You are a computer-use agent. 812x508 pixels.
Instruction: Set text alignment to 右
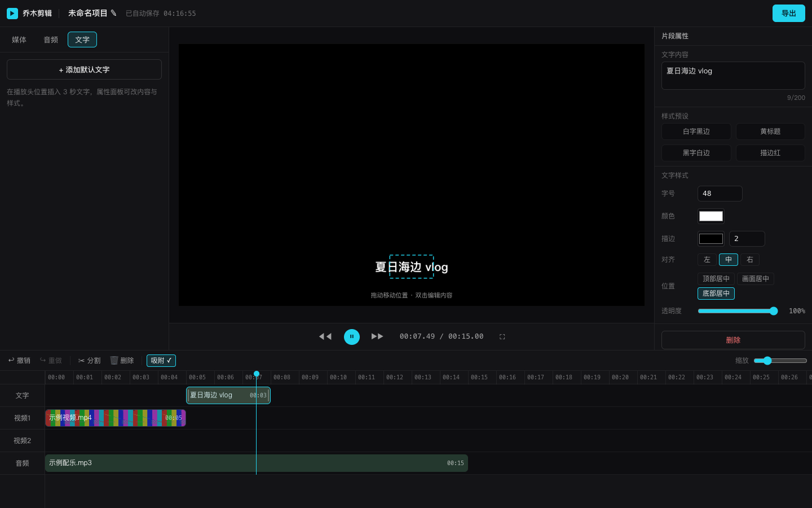(750, 260)
